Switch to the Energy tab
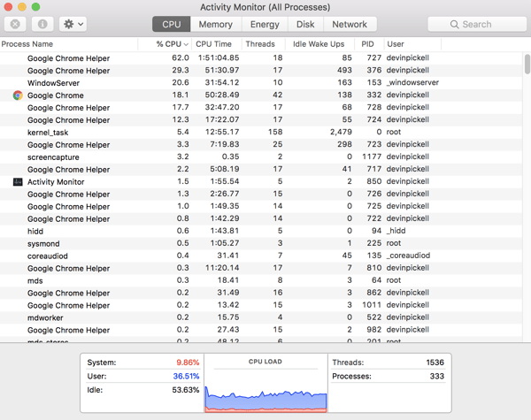Viewport: 531px width, 420px height. [265, 25]
